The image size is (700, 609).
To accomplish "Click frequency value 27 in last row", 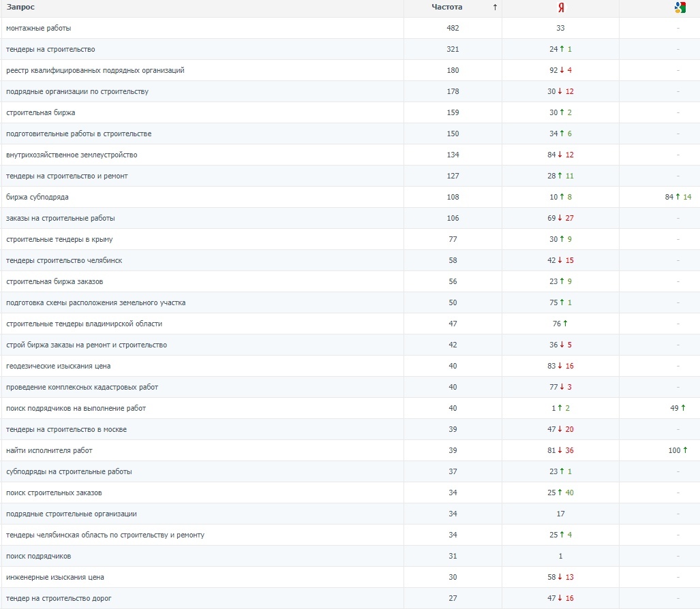I will (x=453, y=598).
